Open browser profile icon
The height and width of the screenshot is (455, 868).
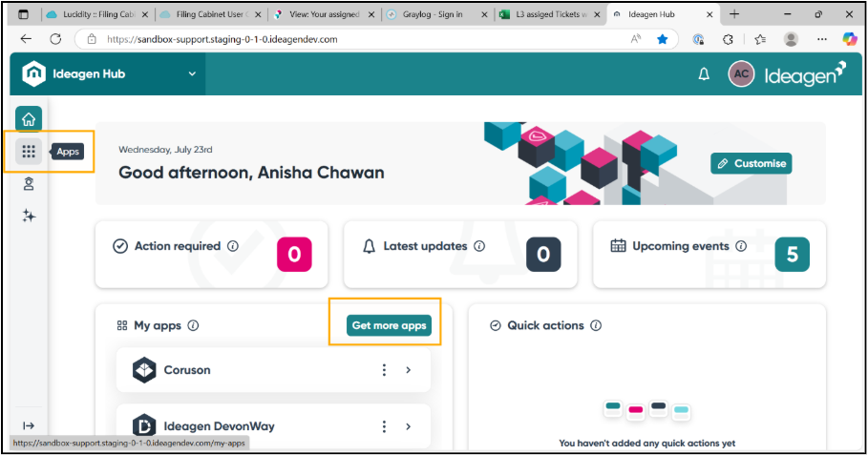(791, 39)
